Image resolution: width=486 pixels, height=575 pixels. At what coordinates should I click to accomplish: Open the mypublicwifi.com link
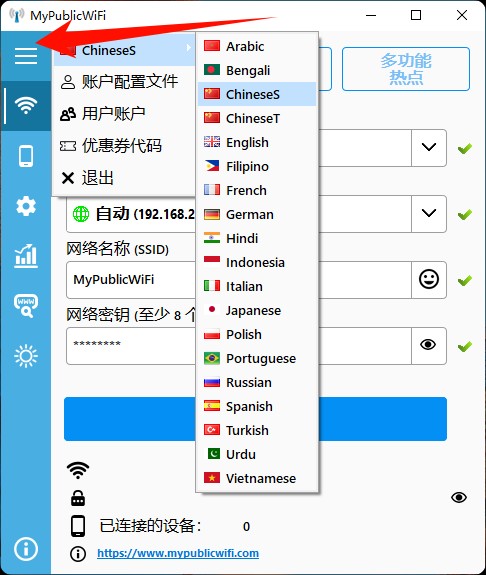(x=178, y=553)
